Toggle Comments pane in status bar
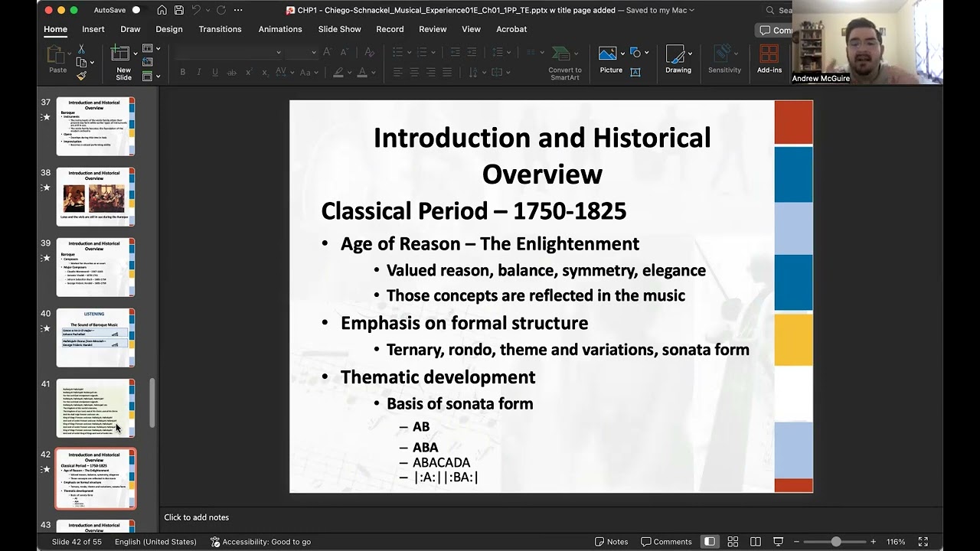Image resolution: width=980 pixels, height=551 pixels. (x=666, y=541)
